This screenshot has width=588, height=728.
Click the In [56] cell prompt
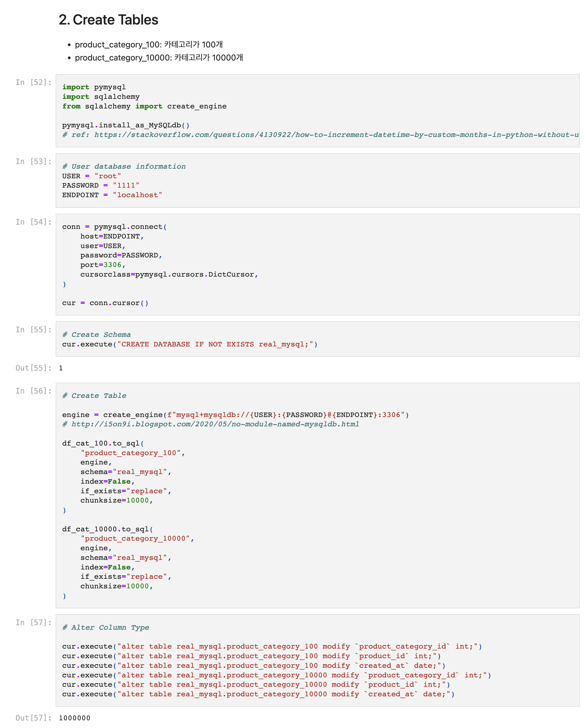click(x=33, y=391)
